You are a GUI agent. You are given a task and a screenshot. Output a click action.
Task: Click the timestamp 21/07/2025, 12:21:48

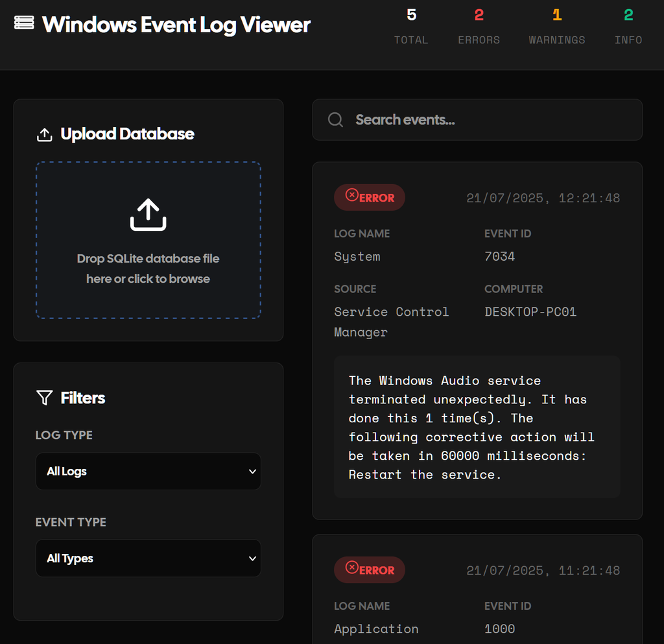click(x=543, y=198)
